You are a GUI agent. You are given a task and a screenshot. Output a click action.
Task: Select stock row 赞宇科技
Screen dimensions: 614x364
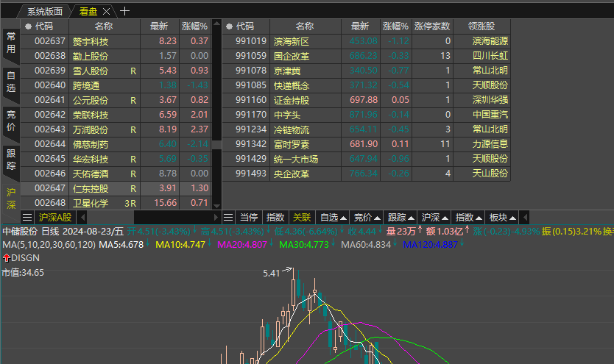point(116,41)
